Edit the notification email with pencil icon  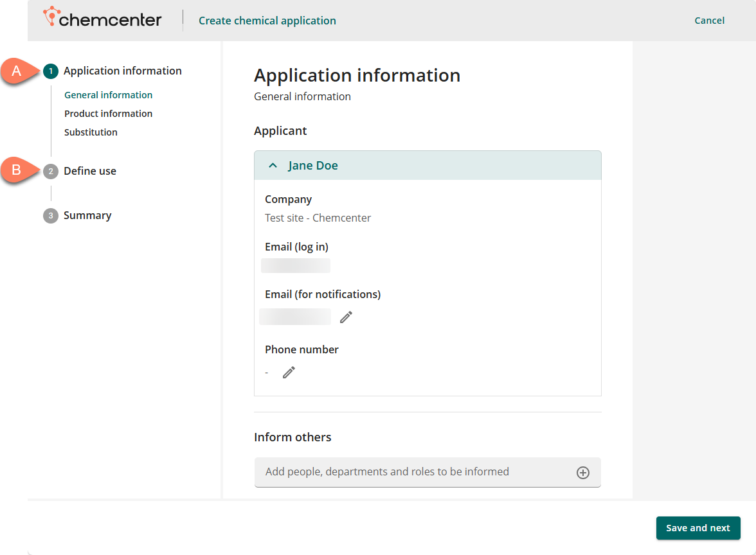346,317
